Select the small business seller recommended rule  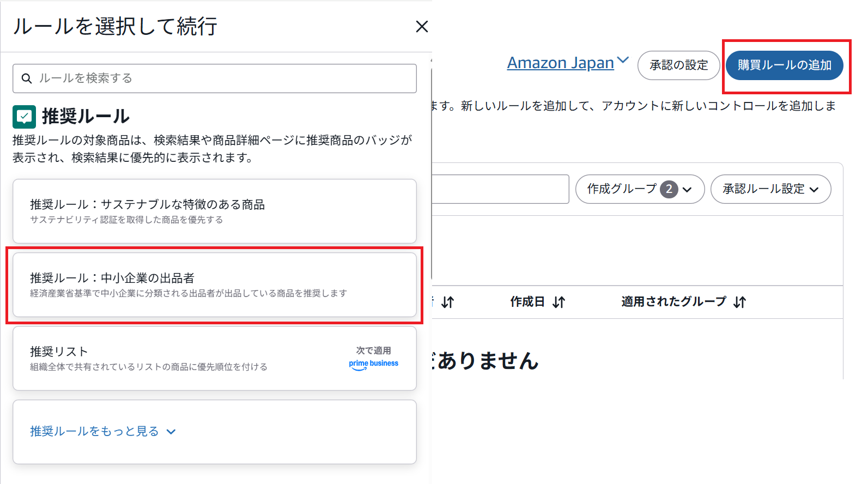215,285
